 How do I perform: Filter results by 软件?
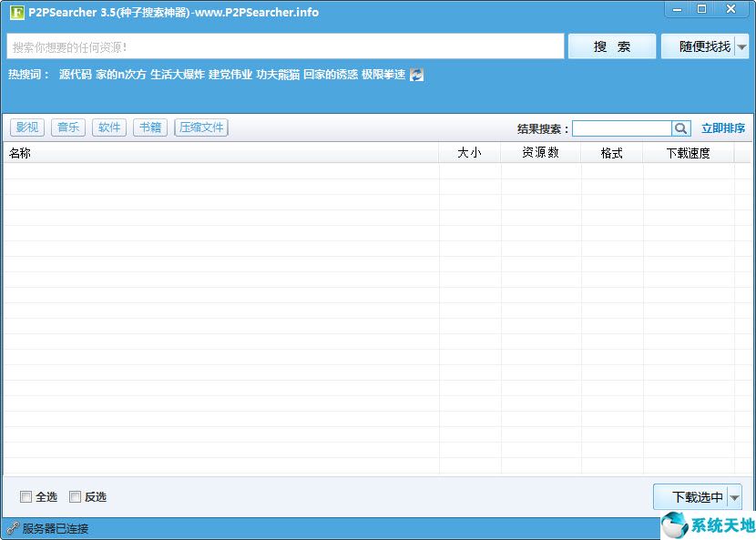109,127
